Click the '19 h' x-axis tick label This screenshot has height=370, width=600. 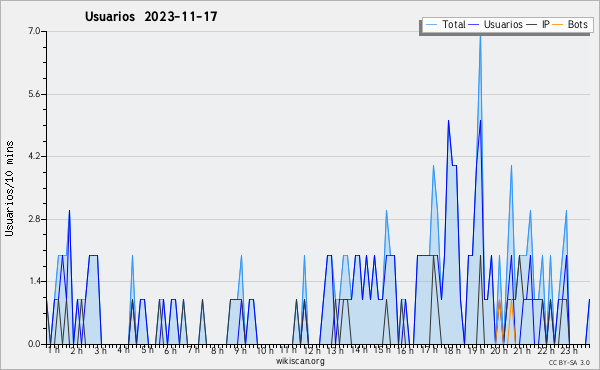pyautogui.click(x=477, y=350)
